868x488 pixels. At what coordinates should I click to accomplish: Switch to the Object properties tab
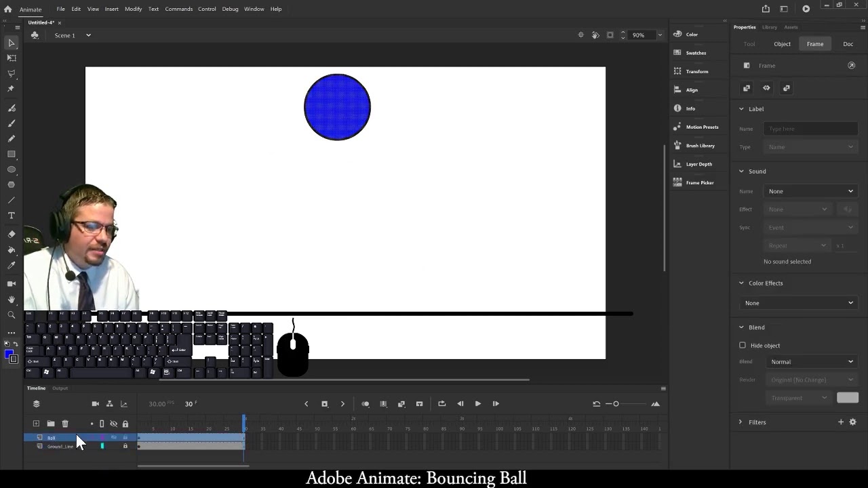[782, 44]
